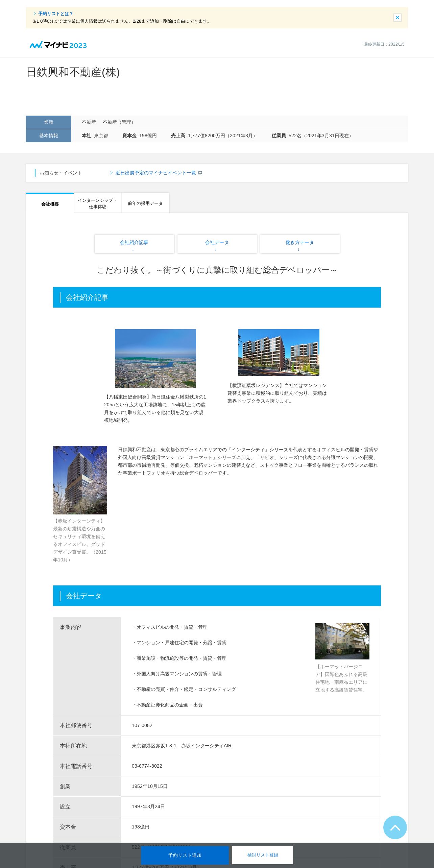Click the 八幡東田総合開発 aerial photo

tap(155, 358)
